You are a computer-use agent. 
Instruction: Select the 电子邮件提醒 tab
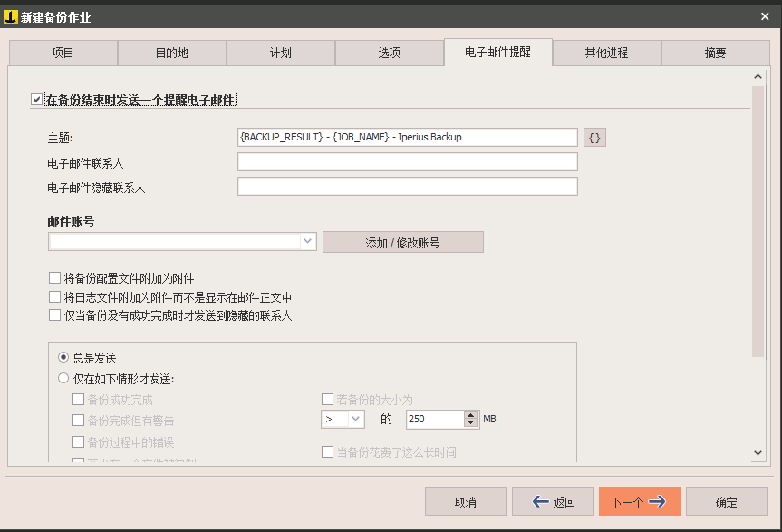[498, 52]
